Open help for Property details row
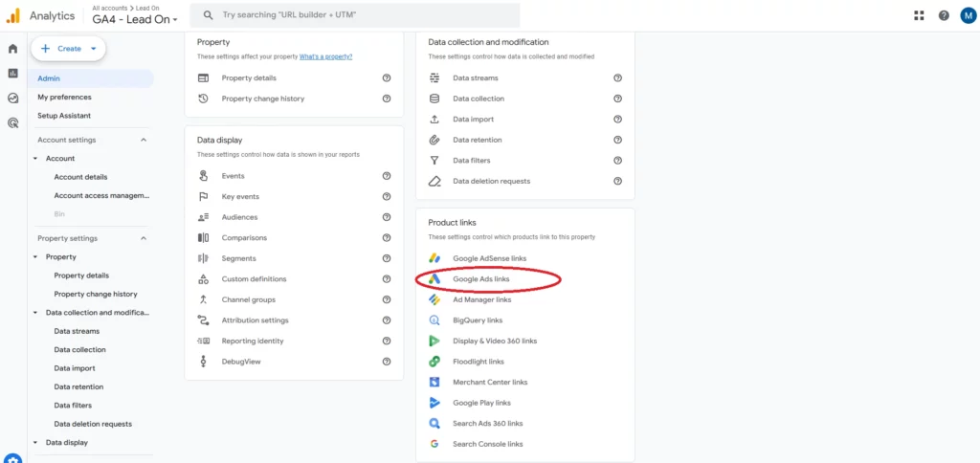 pyautogui.click(x=387, y=78)
